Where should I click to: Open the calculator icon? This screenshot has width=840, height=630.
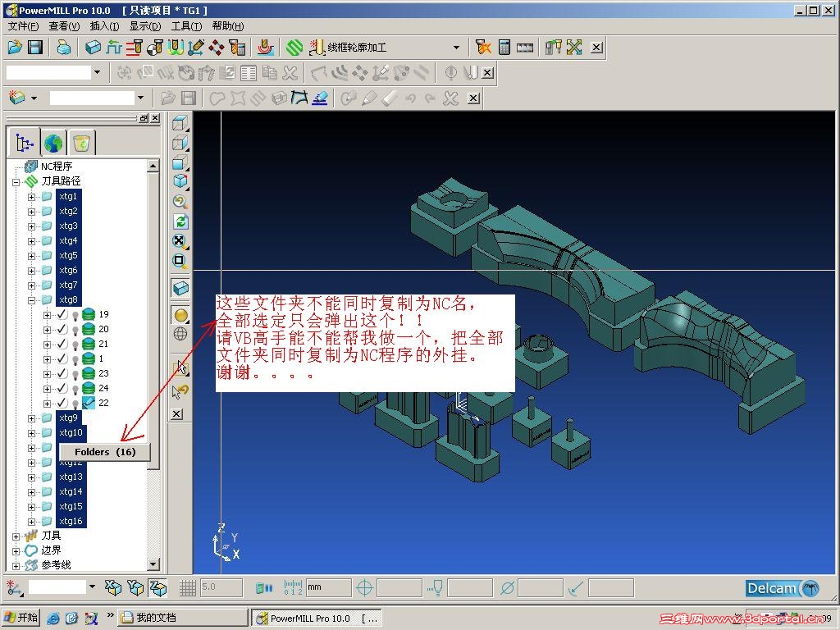click(504, 47)
